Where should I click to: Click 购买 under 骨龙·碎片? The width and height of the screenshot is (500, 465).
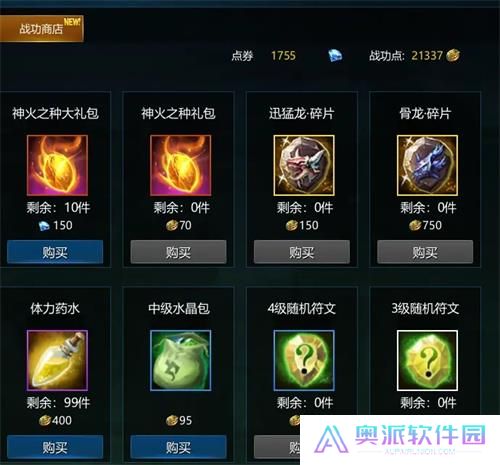(425, 252)
